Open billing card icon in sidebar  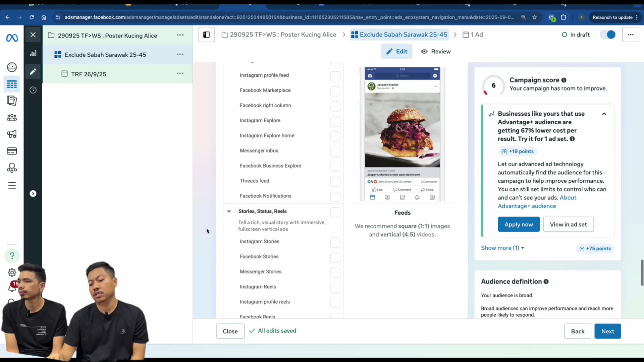[12, 151]
